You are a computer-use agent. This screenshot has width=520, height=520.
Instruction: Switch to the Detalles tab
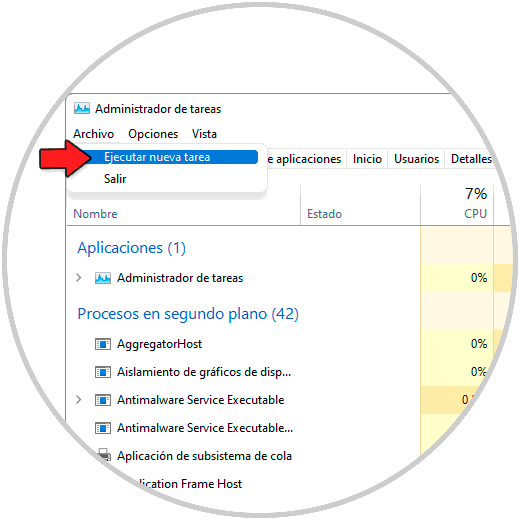tap(471, 159)
